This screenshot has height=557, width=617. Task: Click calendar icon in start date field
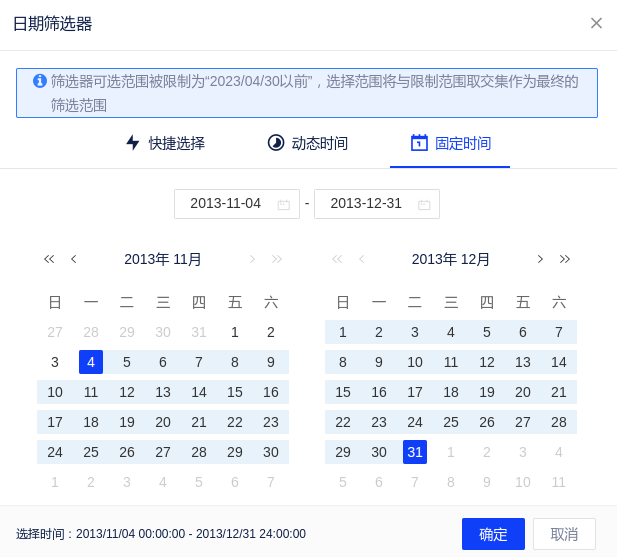coord(284,204)
